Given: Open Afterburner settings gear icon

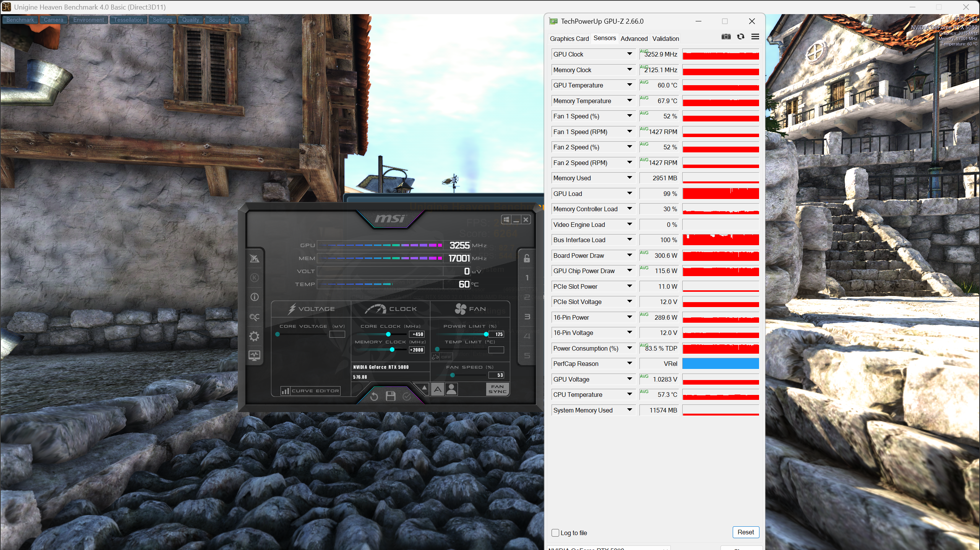Looking at the screenshot, I should coord(255,336).
